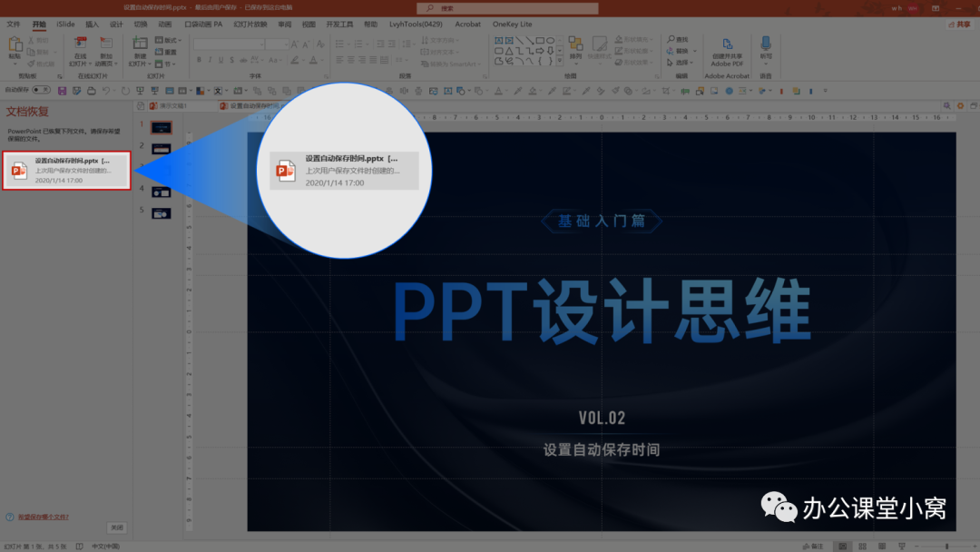Select the oval shape in shapes gallery
Viewport: 980px width, 552px height.
click(550, 40)
